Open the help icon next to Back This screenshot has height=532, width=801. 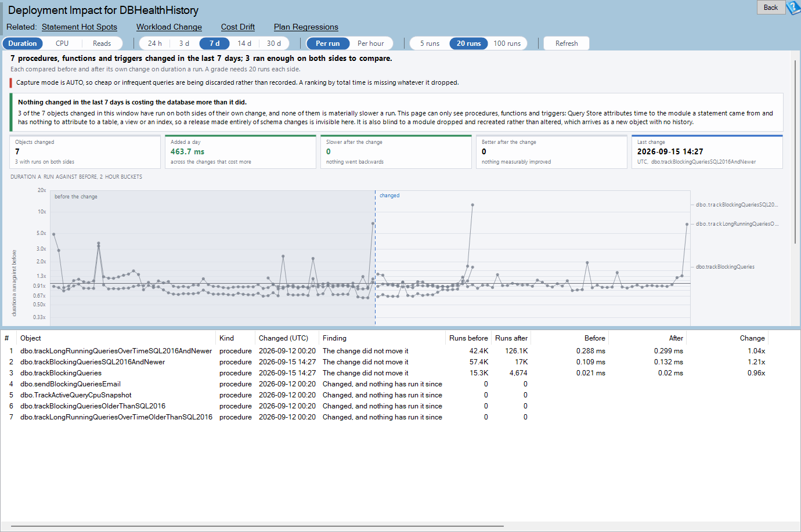793,8
